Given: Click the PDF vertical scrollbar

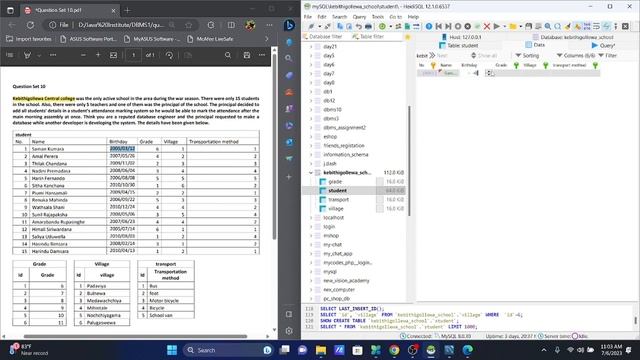Looking at the screenshot, I should (x=274, y=147).
